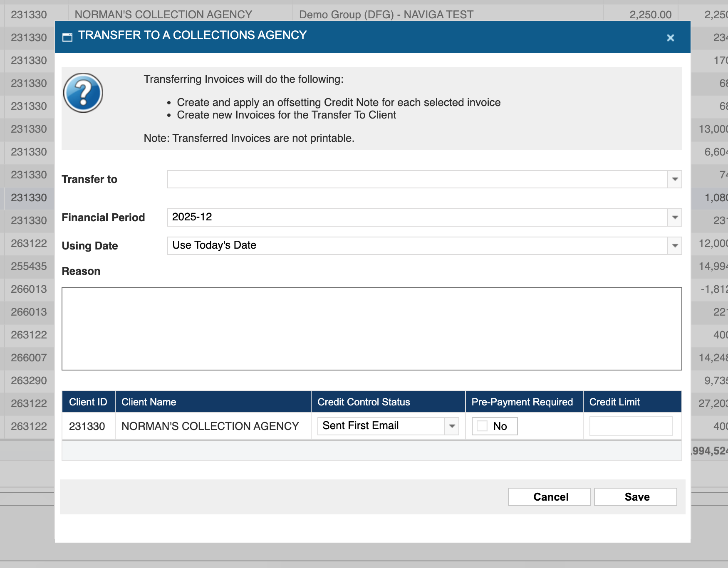Image resolution: width=728 pixels, height=568 pixels.
Task: Toggle the Pre-Payment Required checkbox
Action: point(482,426)
